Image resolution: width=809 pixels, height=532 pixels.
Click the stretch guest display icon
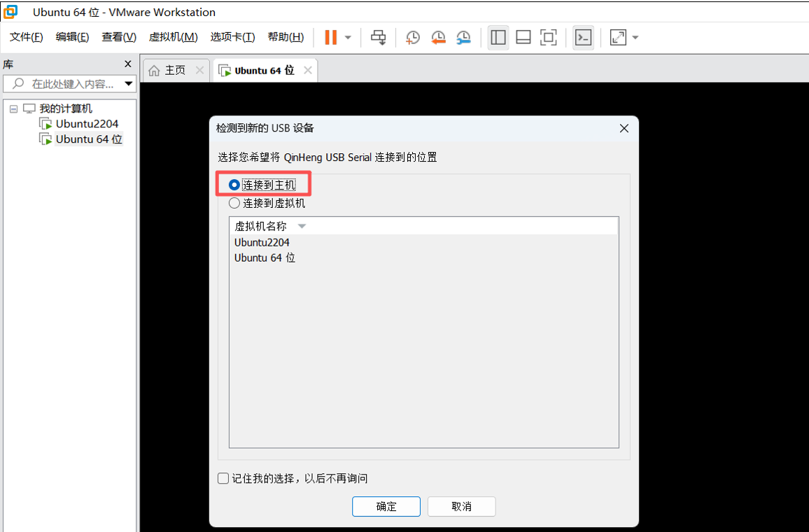pos(618,37)
